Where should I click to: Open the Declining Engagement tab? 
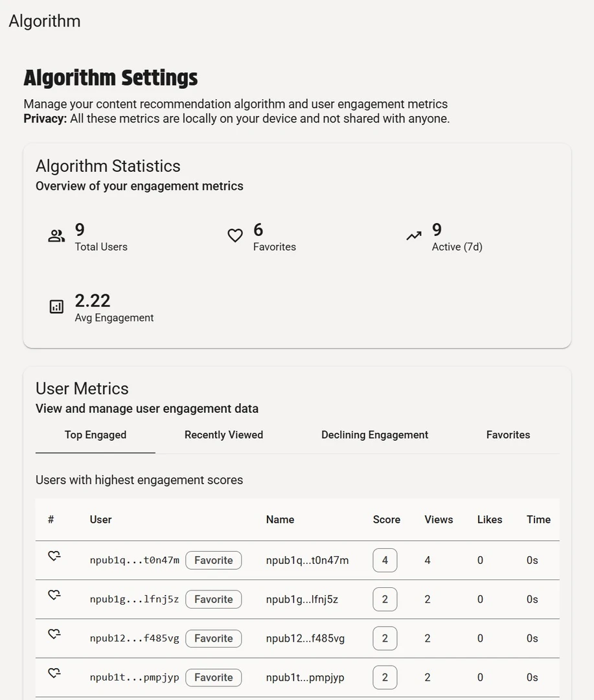coord(374,435)
